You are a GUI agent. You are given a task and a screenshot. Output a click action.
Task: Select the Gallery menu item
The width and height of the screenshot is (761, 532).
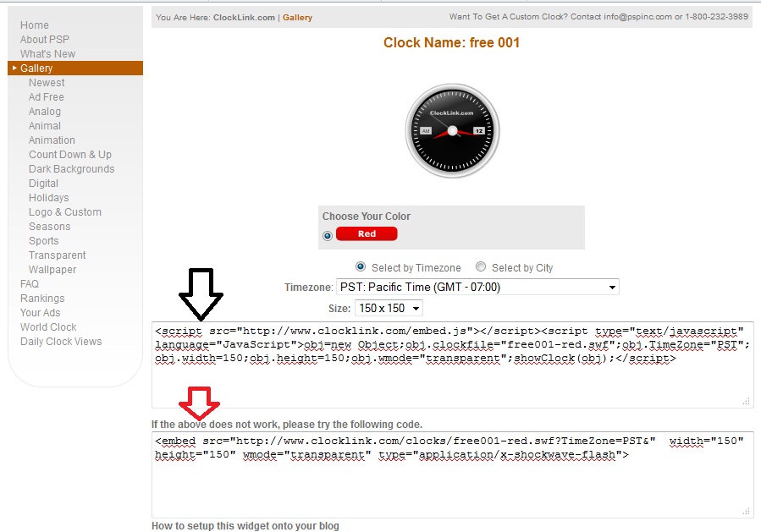coord(75,69)
